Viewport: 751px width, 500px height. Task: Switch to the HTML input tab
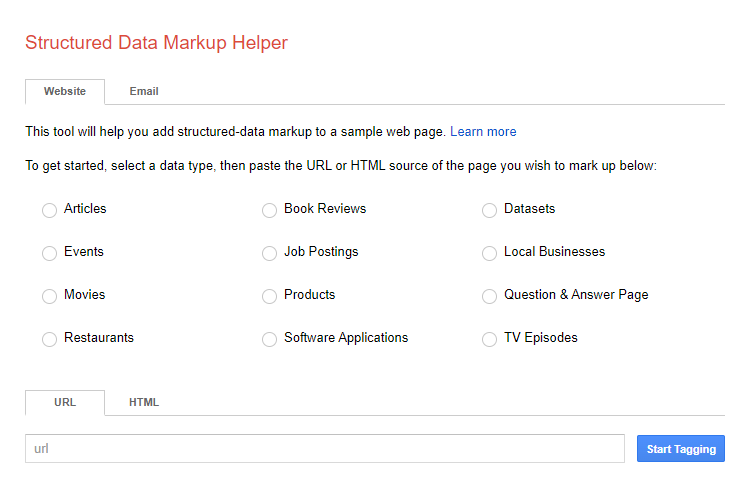click(x=144, y=402)
